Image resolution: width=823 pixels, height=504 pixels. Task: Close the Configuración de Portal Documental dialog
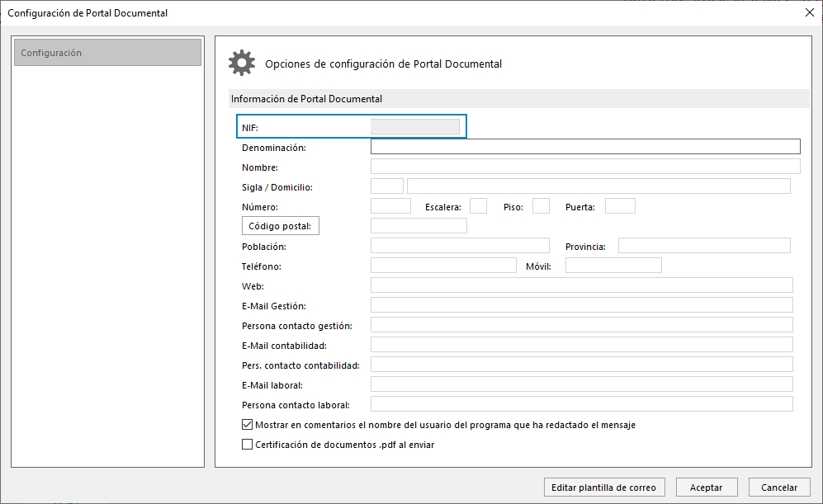point(809,12)
